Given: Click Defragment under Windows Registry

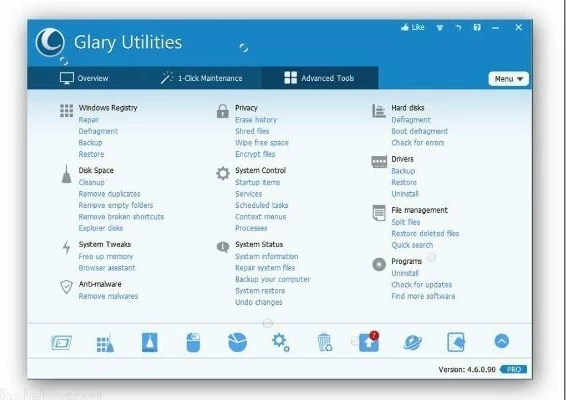Looking at the screenshot, I should [98, 131].
